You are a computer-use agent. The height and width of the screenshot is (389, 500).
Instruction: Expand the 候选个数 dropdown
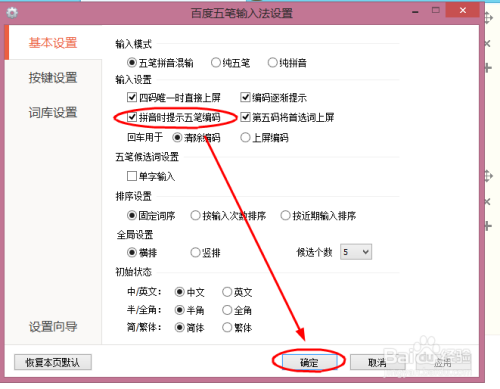(x=356, y=252)
